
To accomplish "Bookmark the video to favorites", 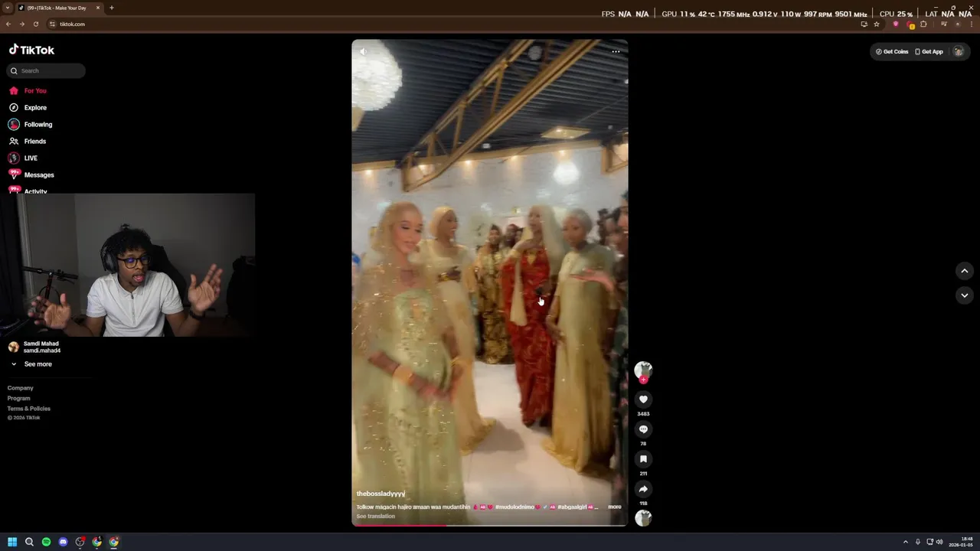I will (x=643, y=459).
